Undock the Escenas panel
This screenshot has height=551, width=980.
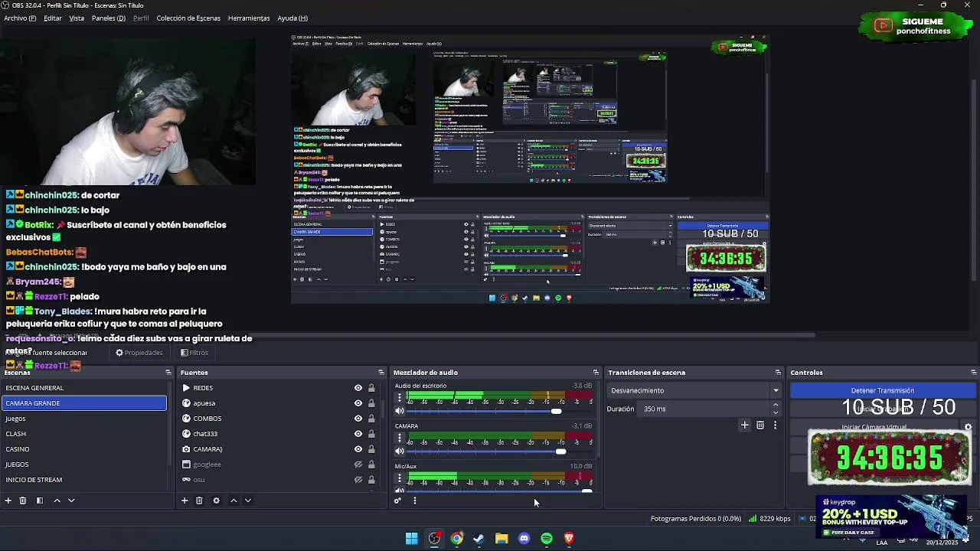point(168,373)
